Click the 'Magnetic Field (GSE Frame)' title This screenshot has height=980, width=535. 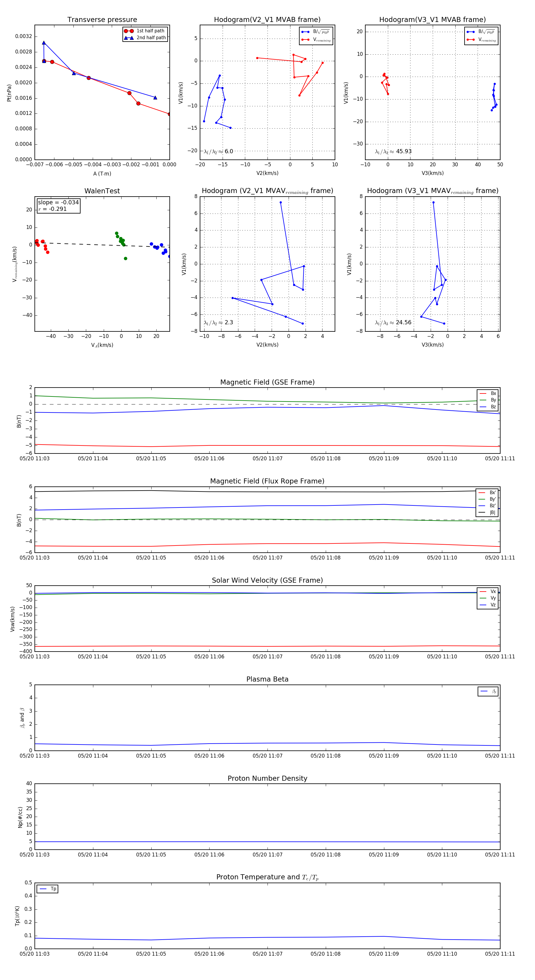pos(267,382)
